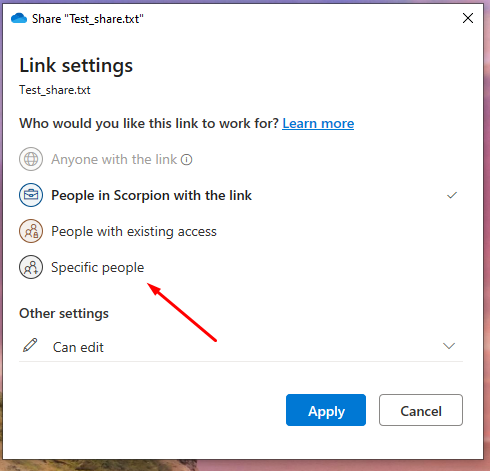Click the OneDrive cloud icon in title bar
The height and width of the screenshot is (471, 490).
pos(19,18)
